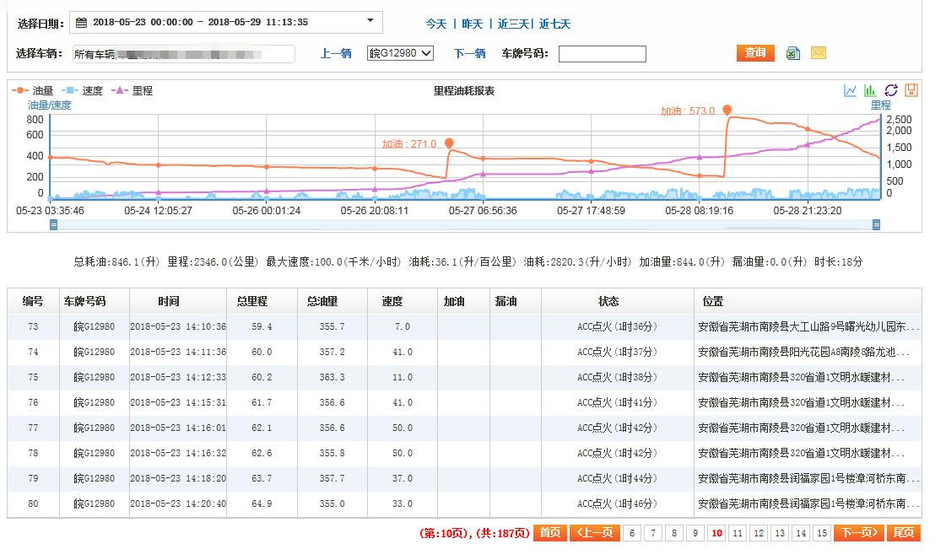Select the 昨天 quick date link
Image resolution: width=946 pixels, height=560 pixels.
(473, 24)
